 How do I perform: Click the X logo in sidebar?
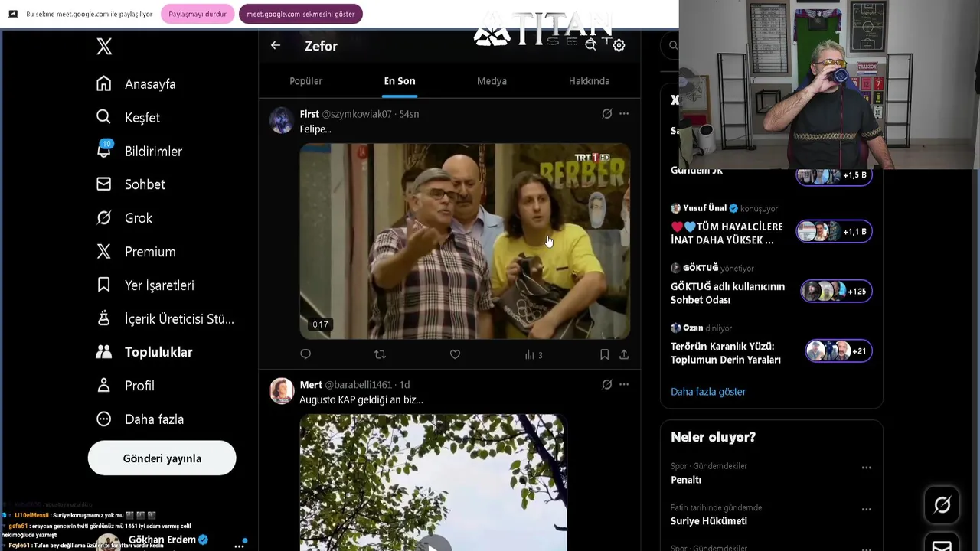click(x=104, y=46)
